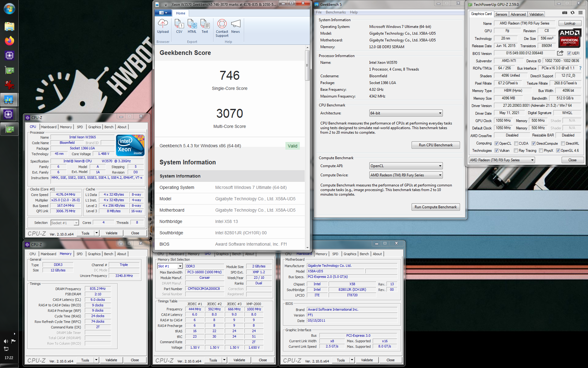Open the GPU-Z graphics card selector dropdown
Image resolution: width=588 pixels, height=368 pixels.
[x=502, y=160]
